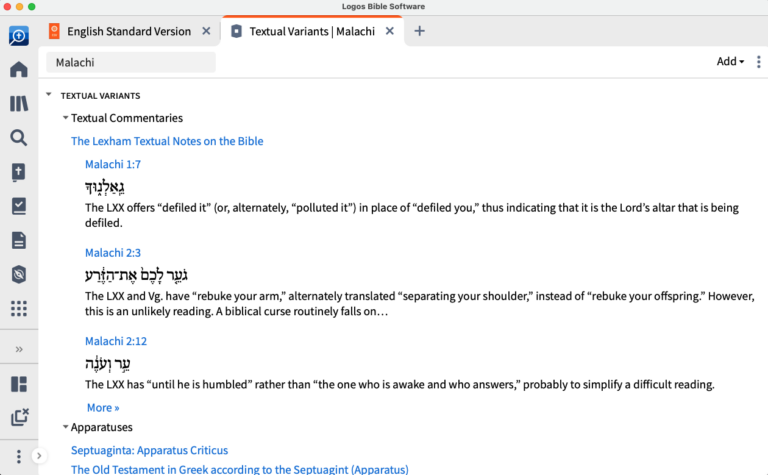The width and height of the screenshot is (768, 475).
Task: Switch to English Standard Version tab
Action: pos(128,31)
